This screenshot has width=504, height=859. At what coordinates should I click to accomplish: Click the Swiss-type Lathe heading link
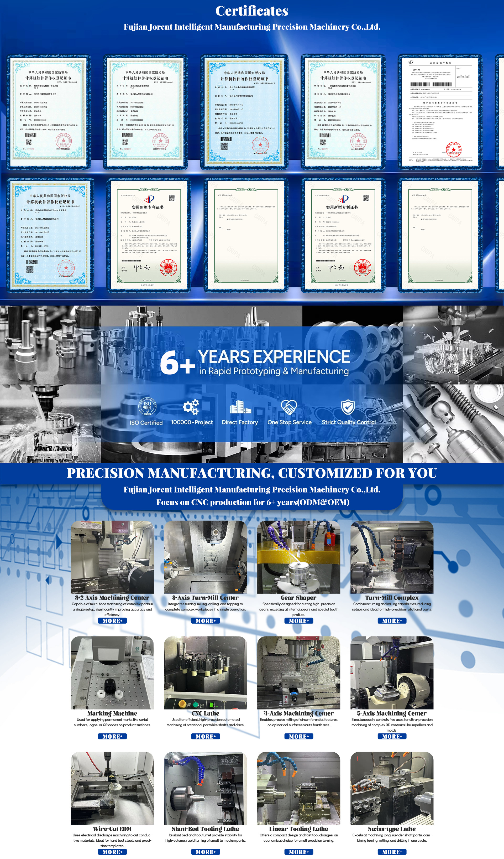(x=392, y=829)
